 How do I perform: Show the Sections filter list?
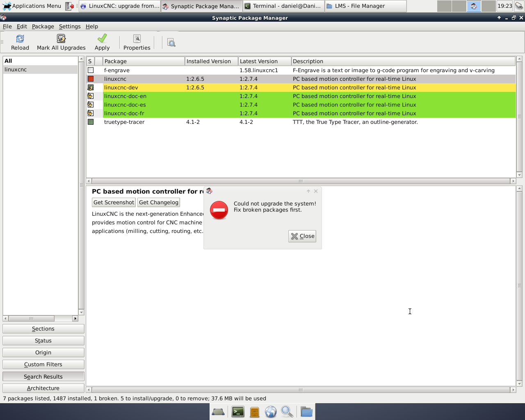(43, 329)
